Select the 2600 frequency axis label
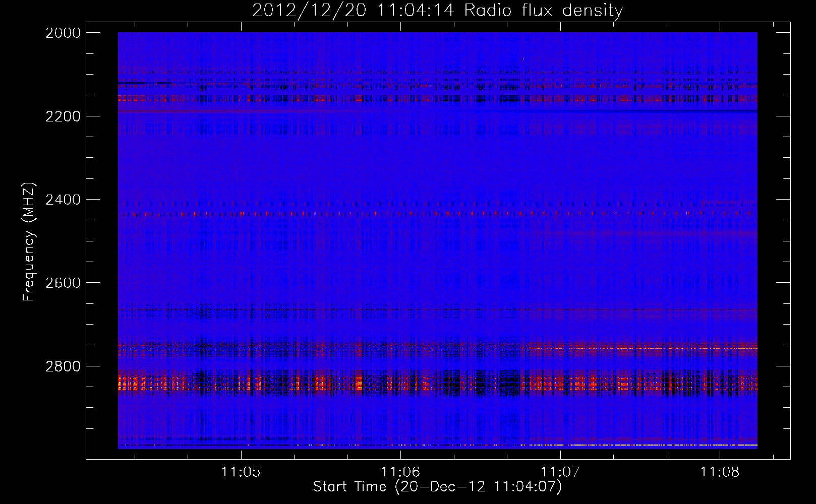This screenshot has height=504, width=816. [x=63, y=283]
